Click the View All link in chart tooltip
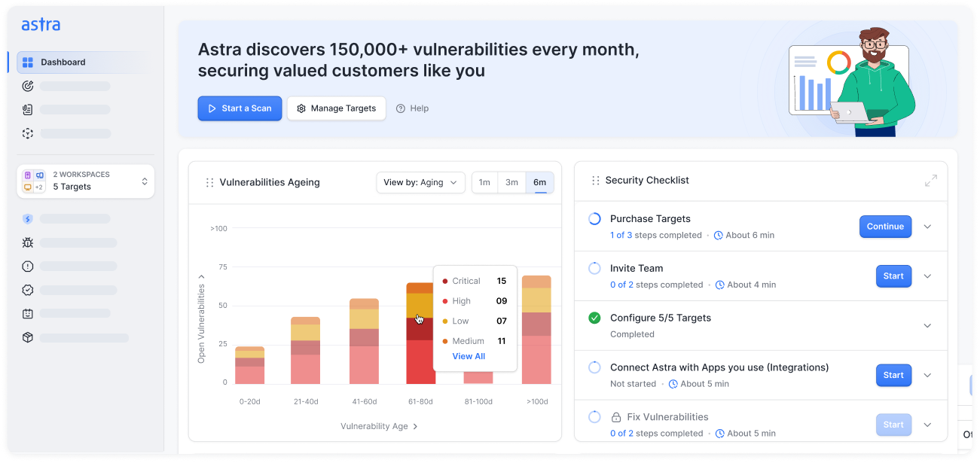 click(x=469, y=356)
